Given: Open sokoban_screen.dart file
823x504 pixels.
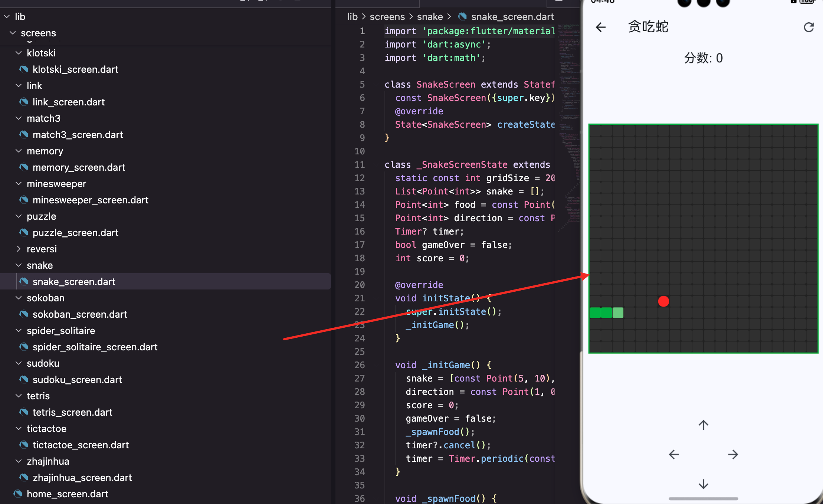Looking at the screenshot, I should click(79, 314).
